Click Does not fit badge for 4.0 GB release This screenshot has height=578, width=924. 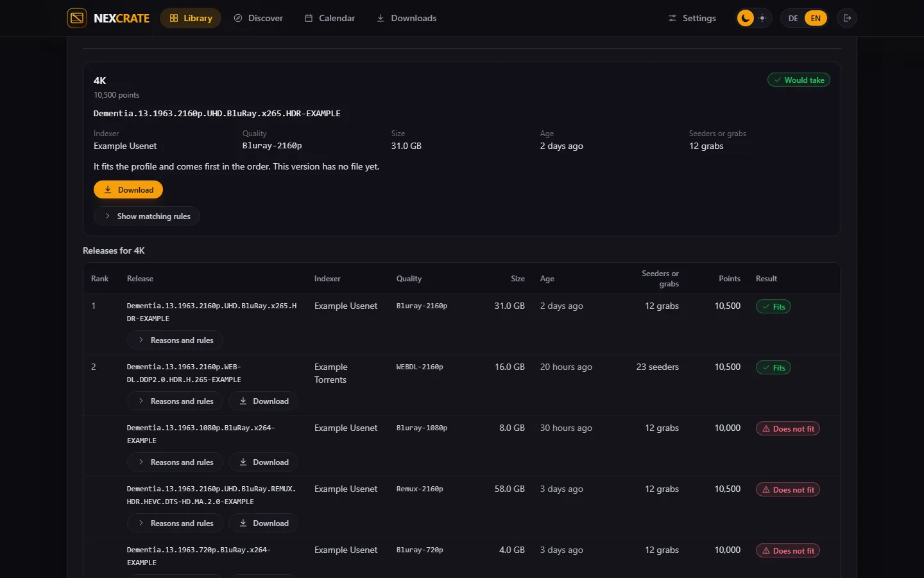coord(788,551)
